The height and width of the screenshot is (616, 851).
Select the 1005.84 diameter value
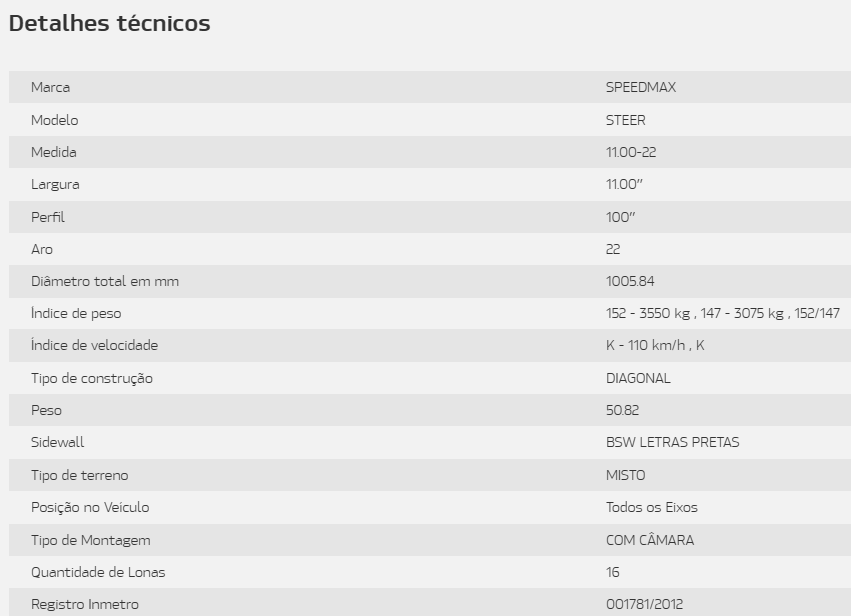[x=630, y=281]
